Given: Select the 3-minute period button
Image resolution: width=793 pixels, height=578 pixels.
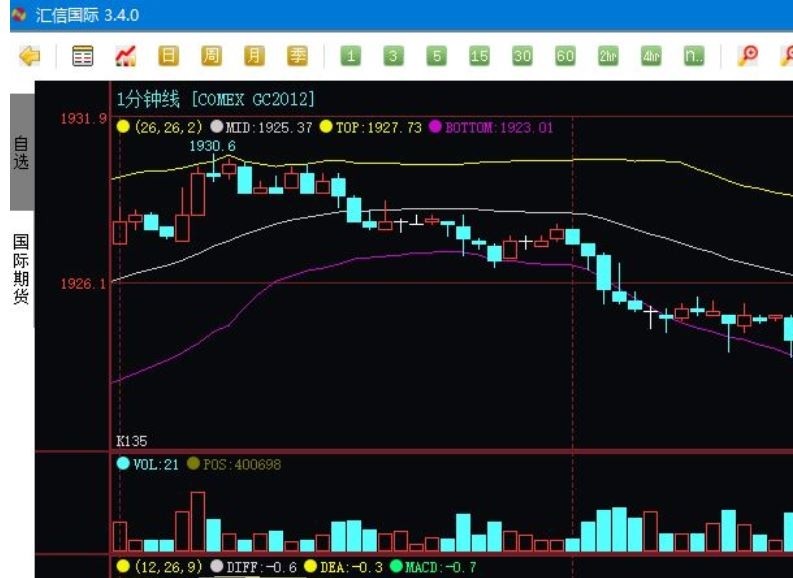Looking at the screenshot, I should click(393, 56).
